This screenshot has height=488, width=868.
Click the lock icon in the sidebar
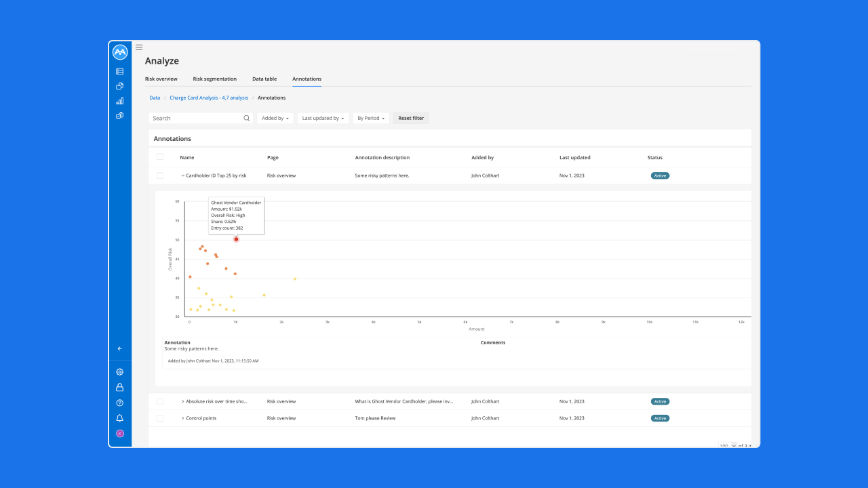click(x=120, y=388)
